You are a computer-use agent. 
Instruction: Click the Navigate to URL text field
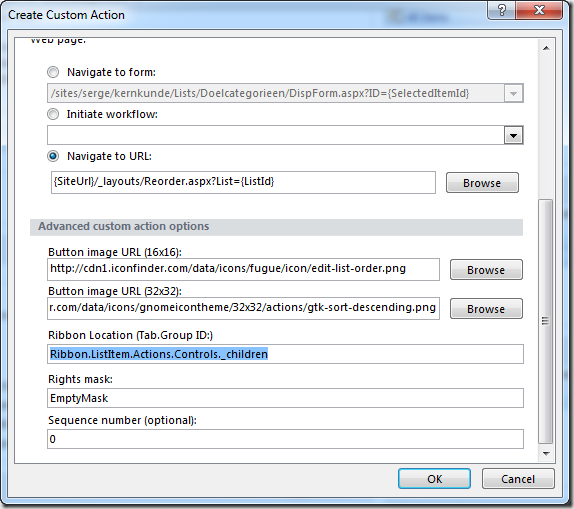pyautogui.click(x=243, y=182)
